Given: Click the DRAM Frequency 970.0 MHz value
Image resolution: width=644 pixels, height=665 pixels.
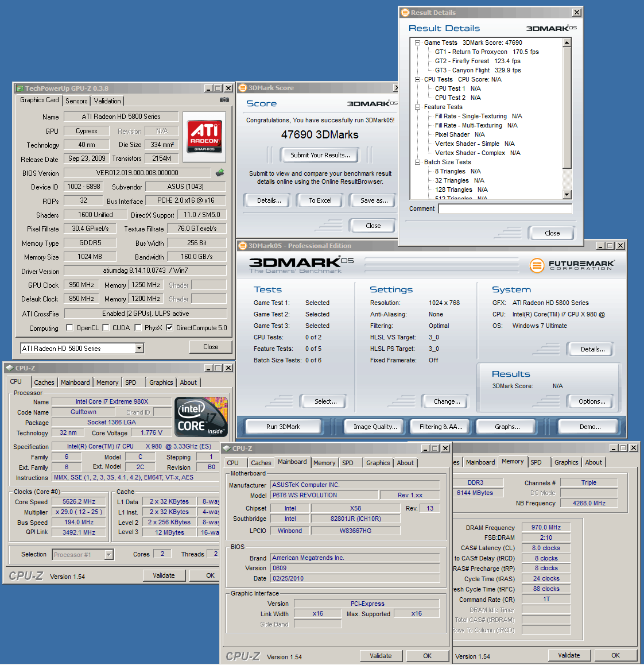Looking at the screenshot, I should (546, 527).
